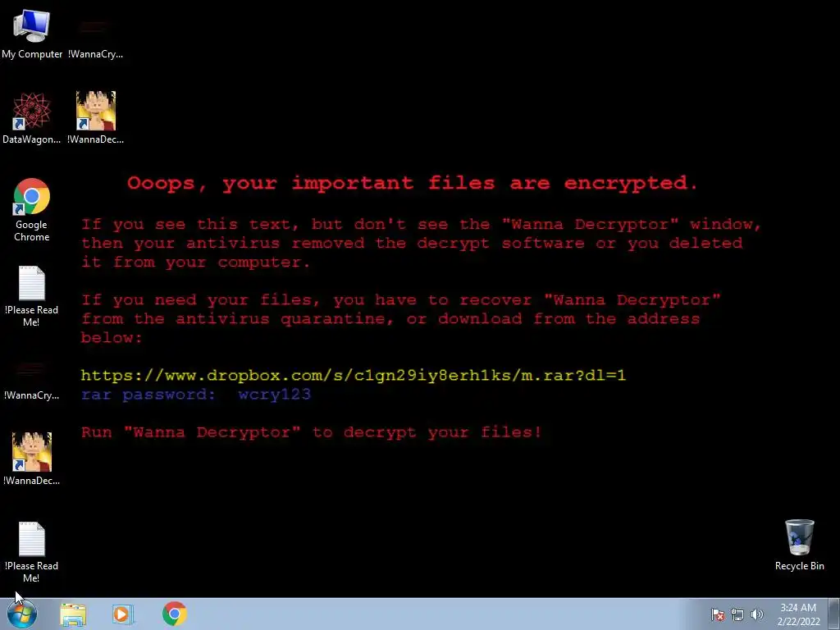Click the taskbar clock showing 3:24 AM
The image size is (840, 630).
(798, 614)
